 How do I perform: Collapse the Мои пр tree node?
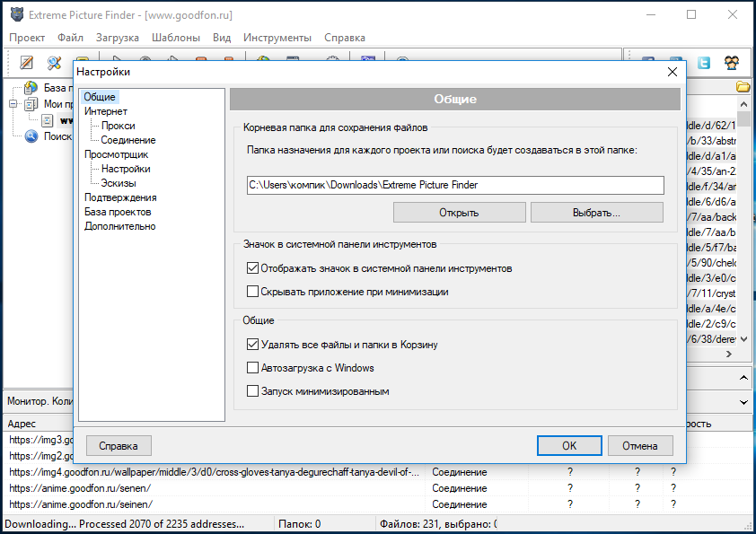[x=13, y=103]
